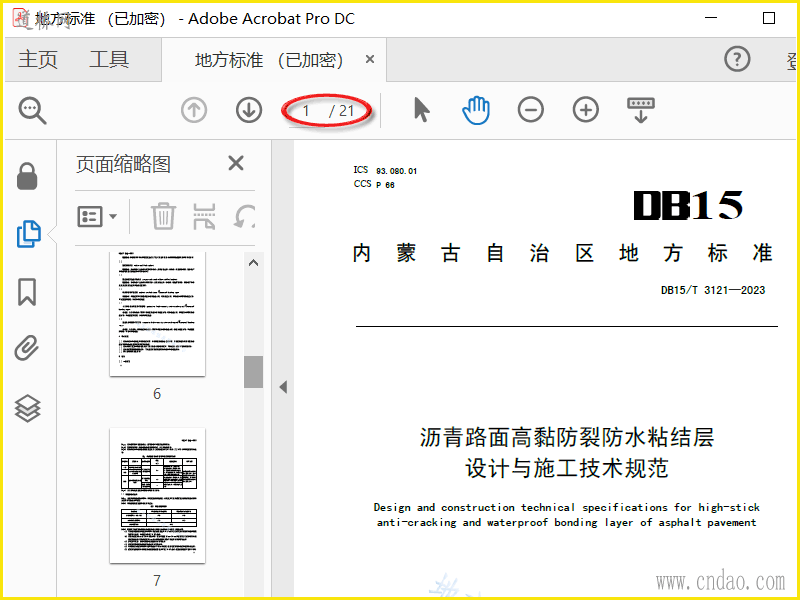
Task: Click the DB15 logo on the page
Action: (688, 206)
